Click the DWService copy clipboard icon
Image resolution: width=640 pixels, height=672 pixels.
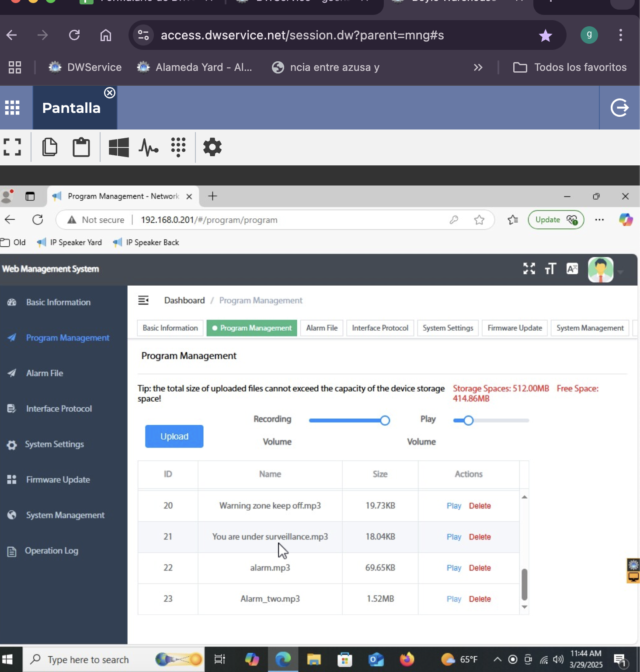point(49,147)
